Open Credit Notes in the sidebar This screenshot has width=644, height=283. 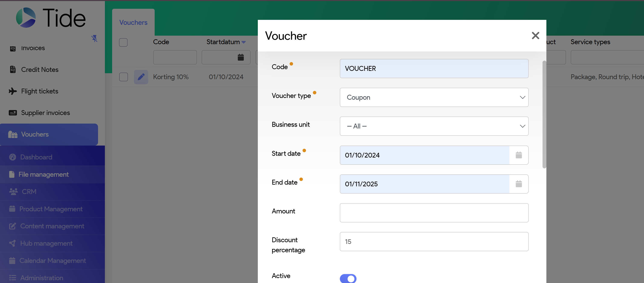click(40, 70)
